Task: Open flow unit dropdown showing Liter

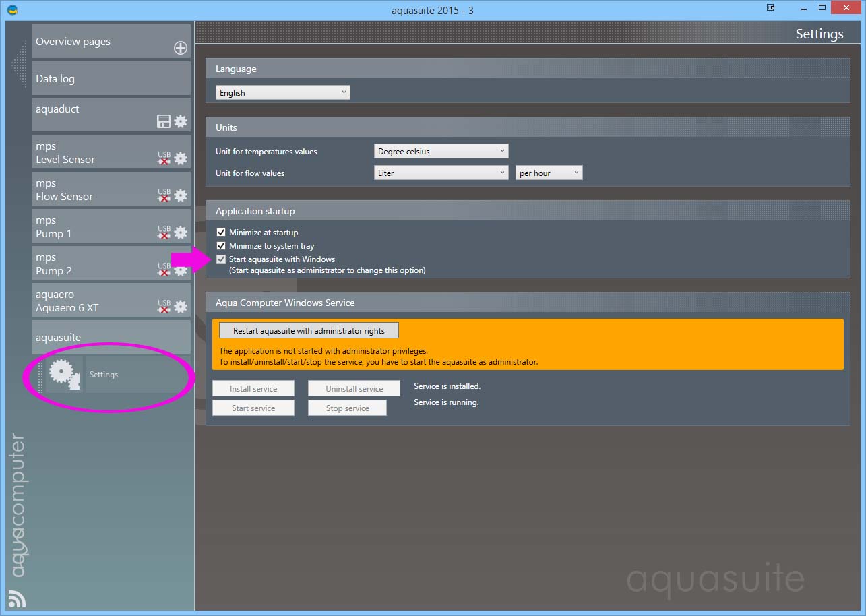Action: [x=441, y=173]
